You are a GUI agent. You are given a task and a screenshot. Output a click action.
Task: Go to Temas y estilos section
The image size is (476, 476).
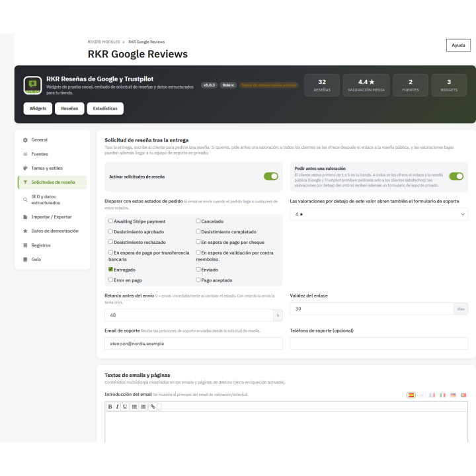point(52,168)
